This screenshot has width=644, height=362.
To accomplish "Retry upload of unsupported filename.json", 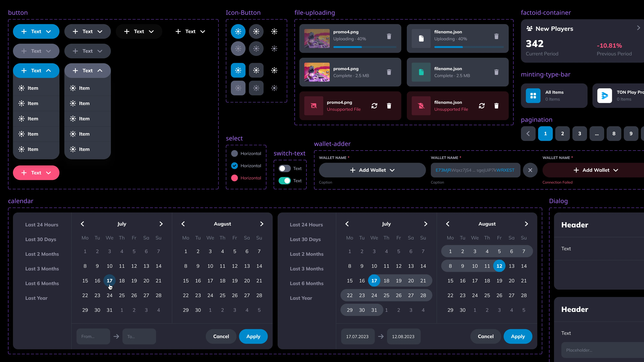I will [x=482, y=106].
